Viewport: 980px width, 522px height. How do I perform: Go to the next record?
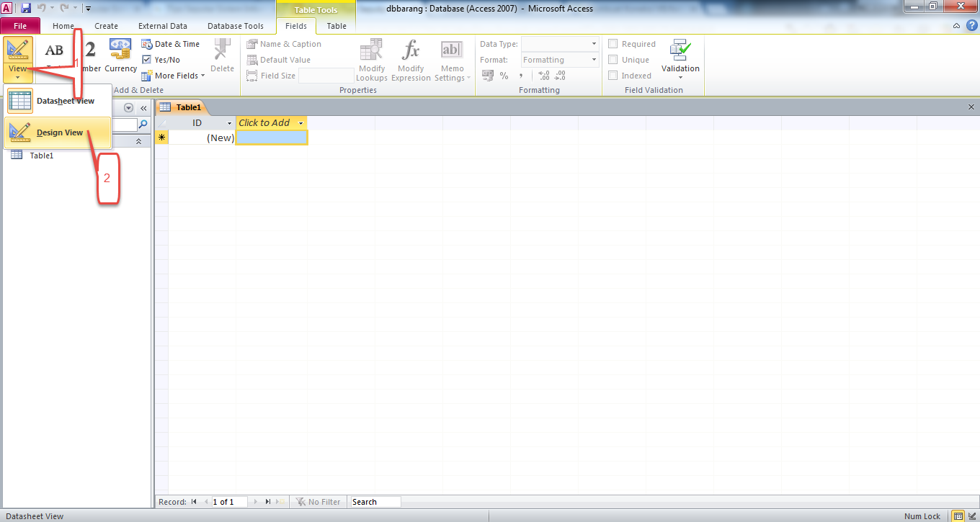[x=255, y=502]
